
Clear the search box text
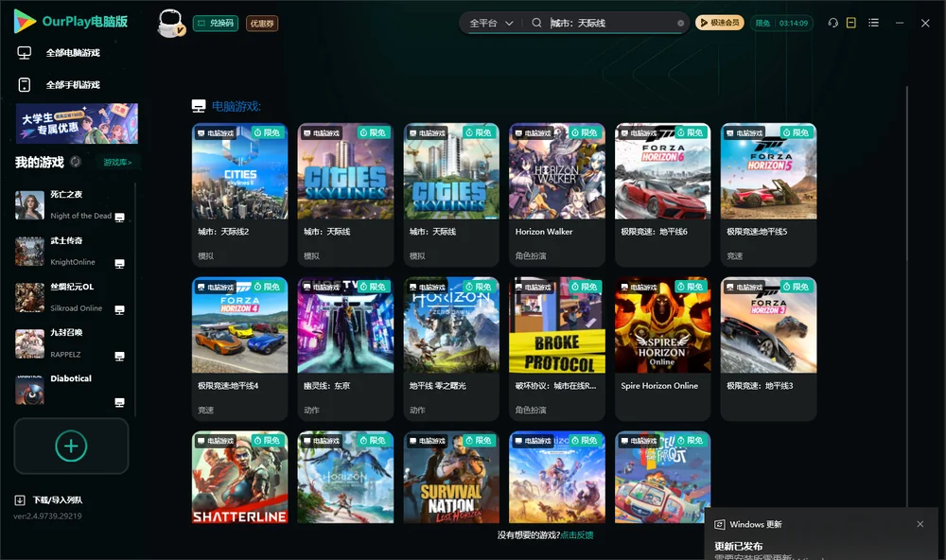(x=680, y=24)
